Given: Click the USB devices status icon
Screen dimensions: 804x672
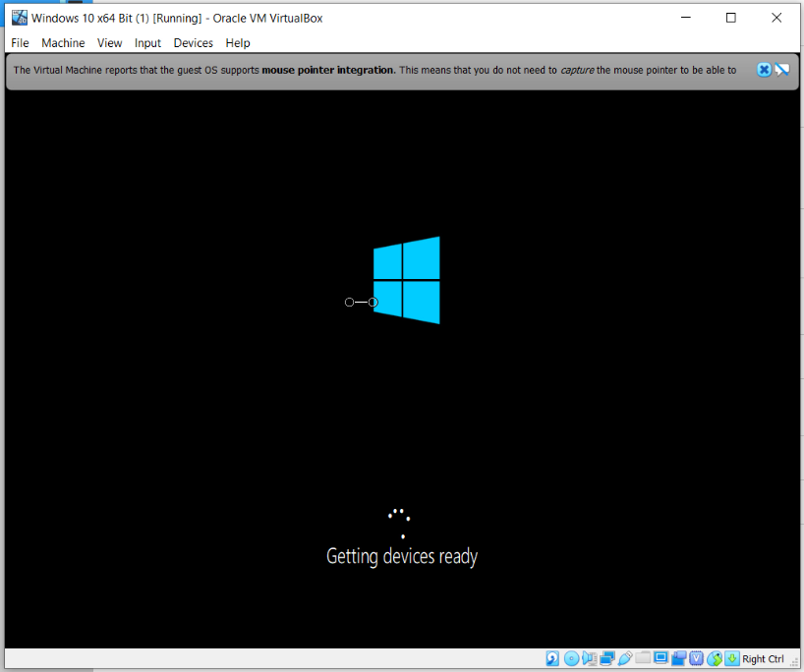Looking at the screenshot, I should tap(625, 658).
